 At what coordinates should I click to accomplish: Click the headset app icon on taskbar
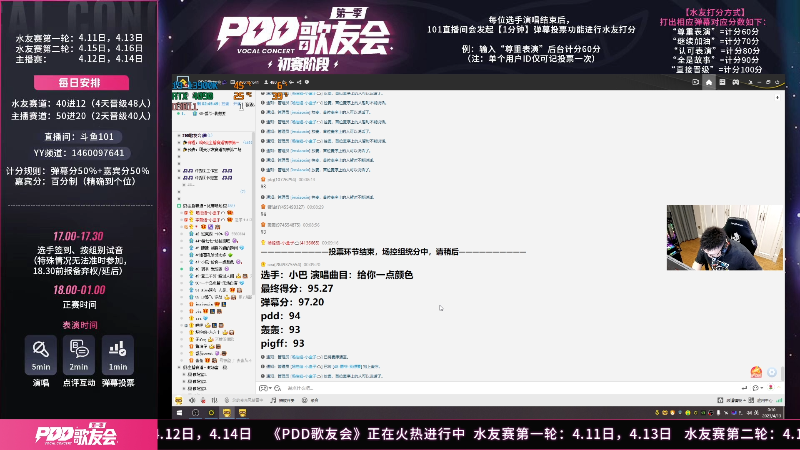(x=195, y=413)
